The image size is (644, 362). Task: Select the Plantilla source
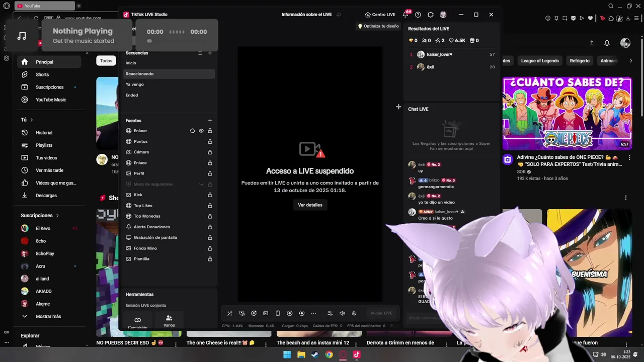click(x=170, y=259)
